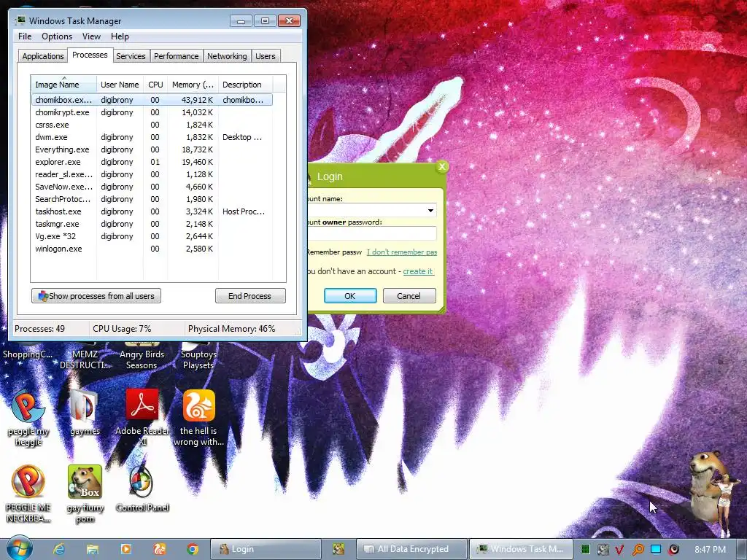
Task: Switch to the Services tab
Action: click(x=131, y=56)
